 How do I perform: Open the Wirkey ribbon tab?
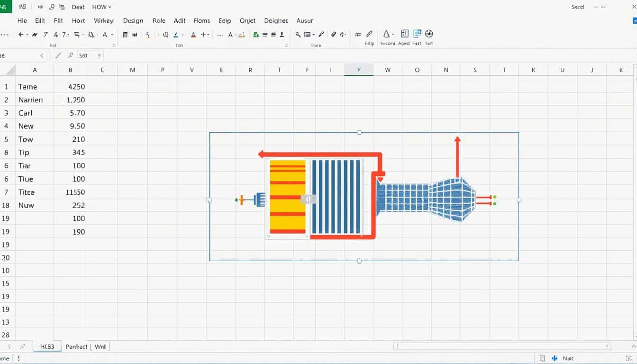pos(104,20)
